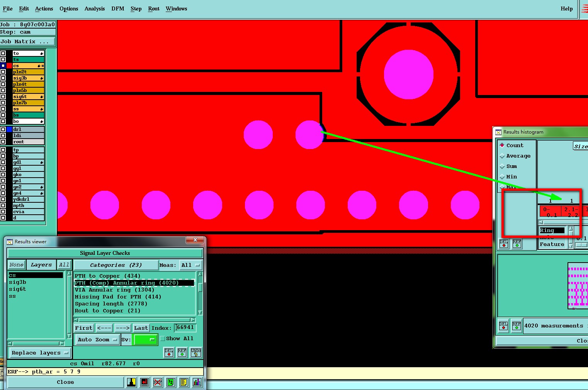Open the DFM menu
This screenshot has height=390, width=588.
coord(118,8)
